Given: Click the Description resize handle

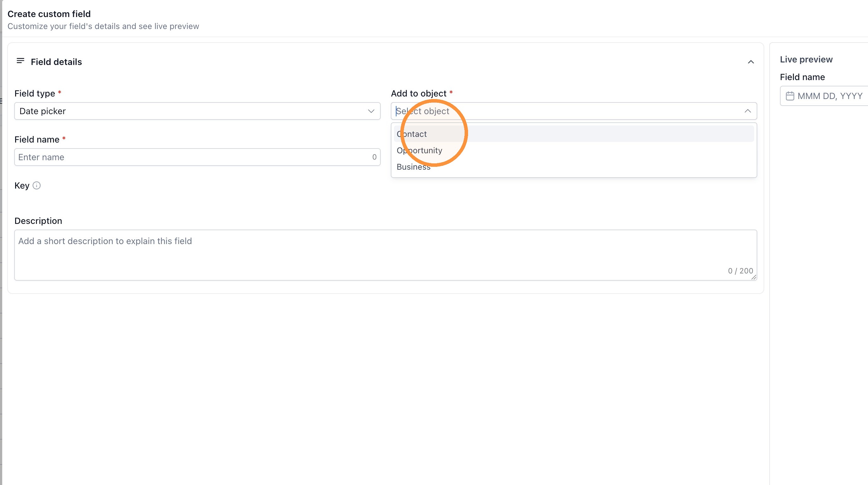Looking at the screenshot, I should click(754, 277).
